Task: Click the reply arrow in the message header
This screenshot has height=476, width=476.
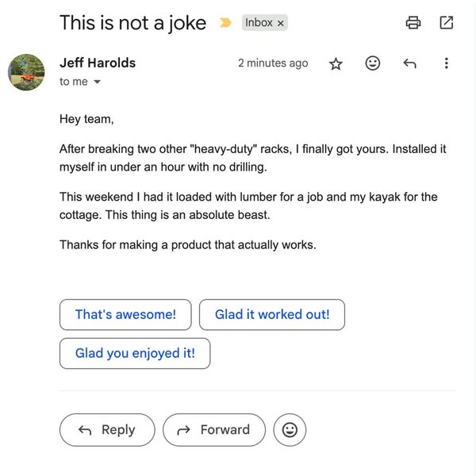Action: pos(410,63)
